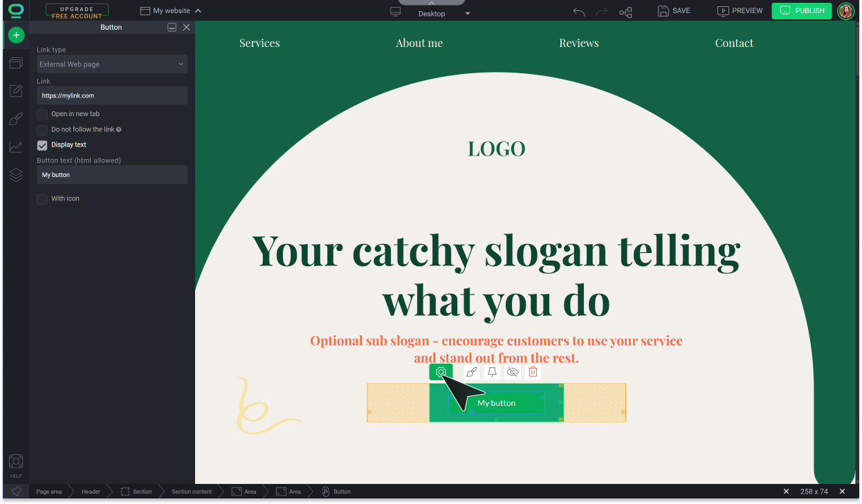The width and height of the screenshot is (862, 504).
Task: Open the statistics chart icon in sidebar
Action: click(x=16, y=147)
